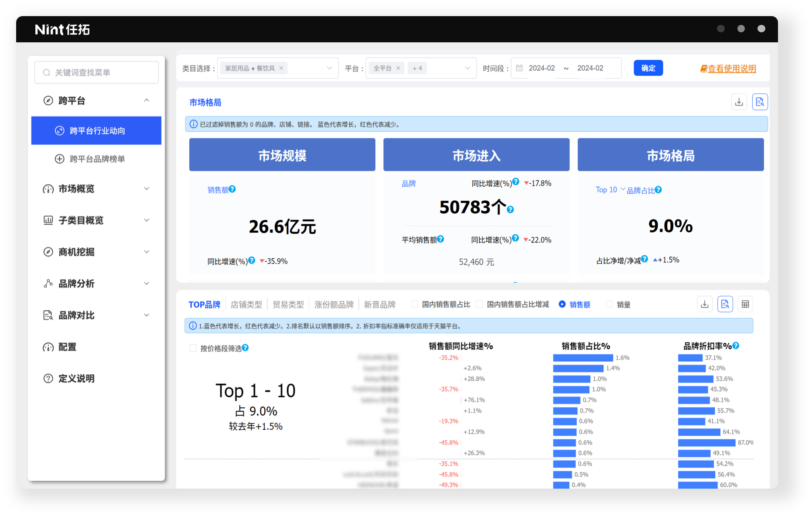812x517 pixels.
Task: Click the 确定 confirm button
Action: click(648, 68)
